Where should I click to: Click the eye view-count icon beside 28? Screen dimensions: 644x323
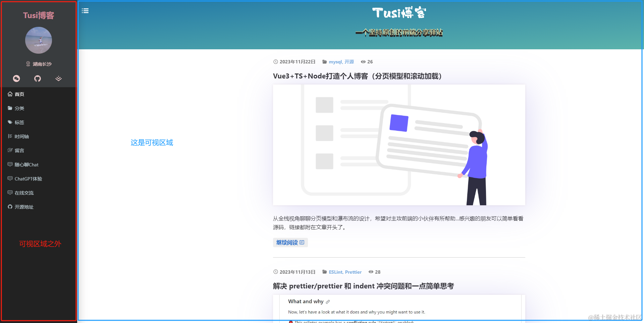(x=371, y=272)
